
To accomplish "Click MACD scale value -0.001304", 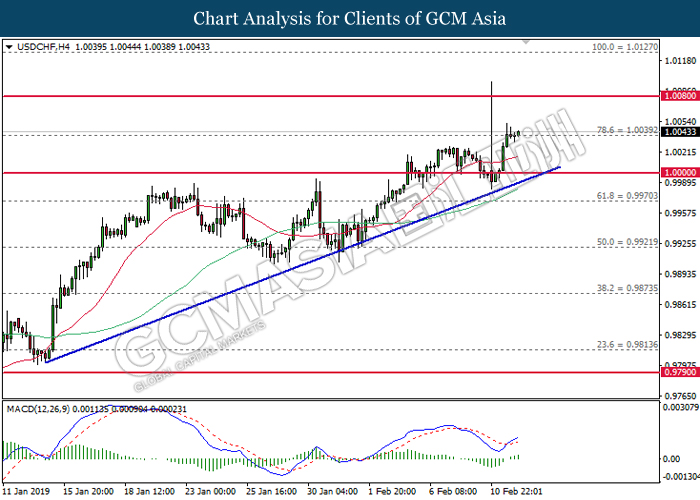I will (x=680, y=477).
